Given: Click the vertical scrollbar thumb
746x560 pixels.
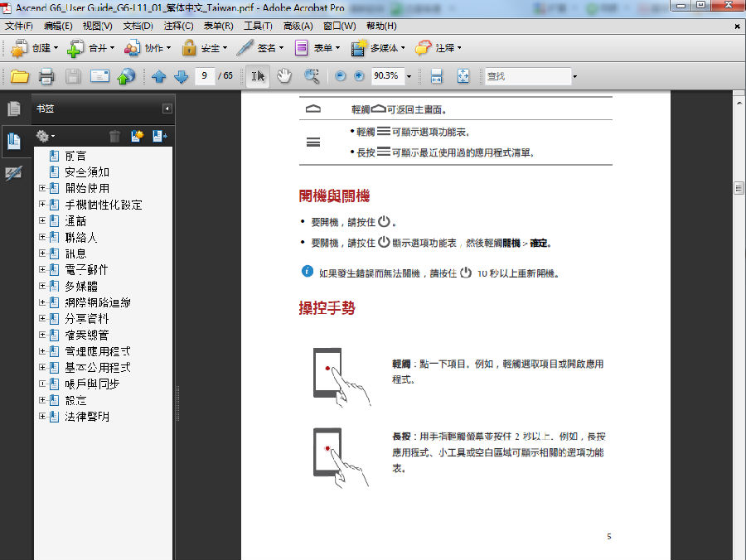Looking at the screenshot, I should click(x=739, y=188).
